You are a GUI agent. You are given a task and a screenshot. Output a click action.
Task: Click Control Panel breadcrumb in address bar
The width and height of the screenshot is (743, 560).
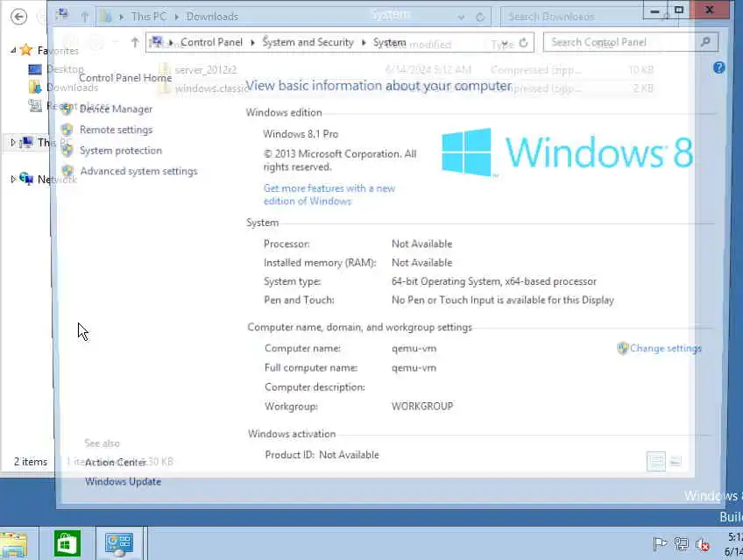click(x=211, y=42)
